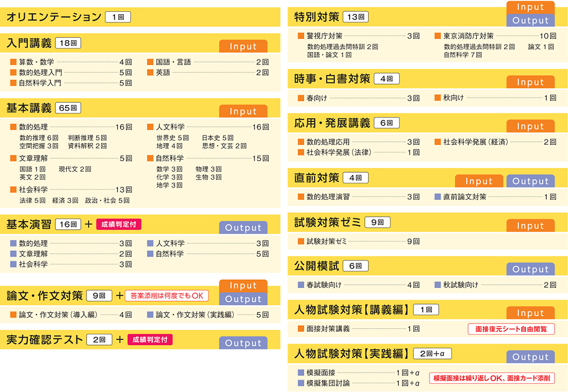Select the Output tab in 直前対策 header

[531, 182]
